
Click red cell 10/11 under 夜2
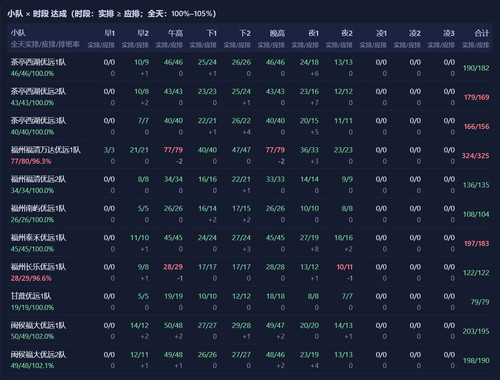pos(345,267)
